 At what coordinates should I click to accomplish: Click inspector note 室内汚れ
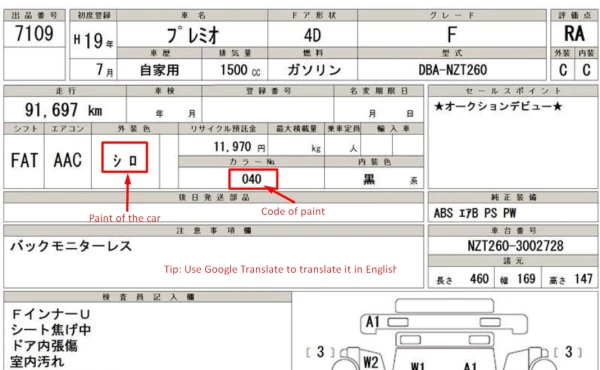(x=38, y=362)
